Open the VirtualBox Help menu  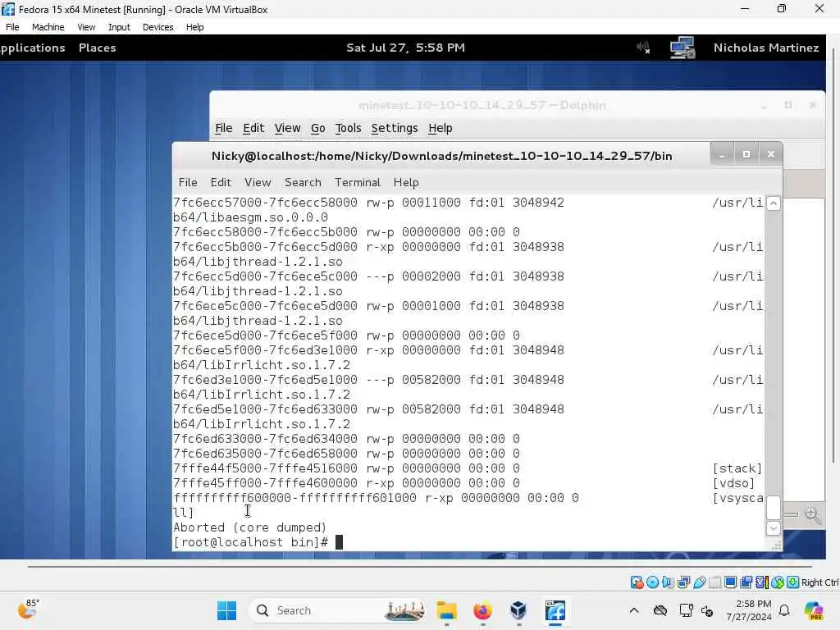click(194, 27)
